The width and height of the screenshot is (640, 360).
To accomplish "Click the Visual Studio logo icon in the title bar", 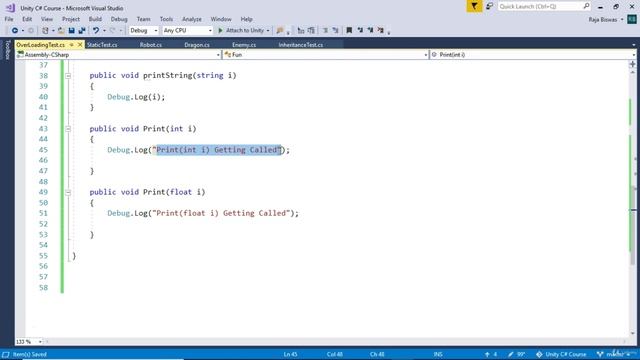I will point(10,8).
